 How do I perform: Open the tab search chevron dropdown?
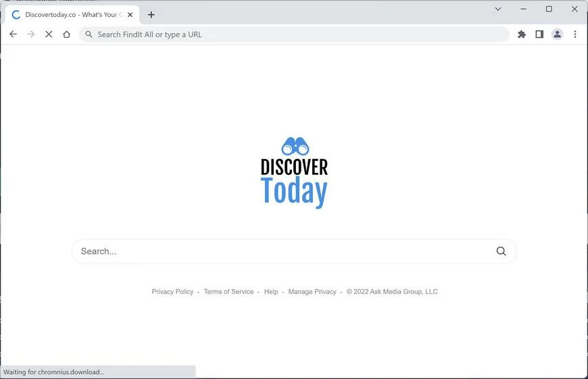pos(498,9)
